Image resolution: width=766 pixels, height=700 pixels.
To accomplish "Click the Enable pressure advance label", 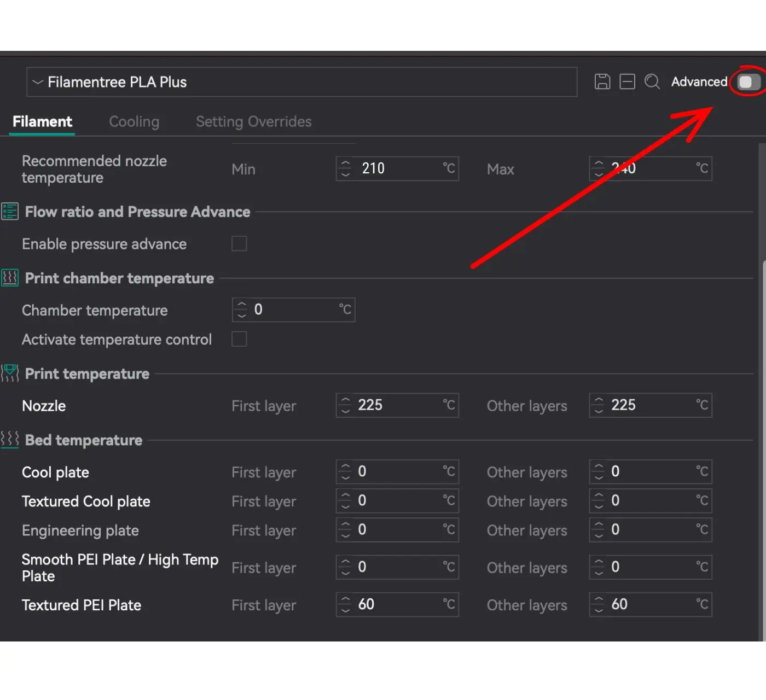I will (104, 244).
